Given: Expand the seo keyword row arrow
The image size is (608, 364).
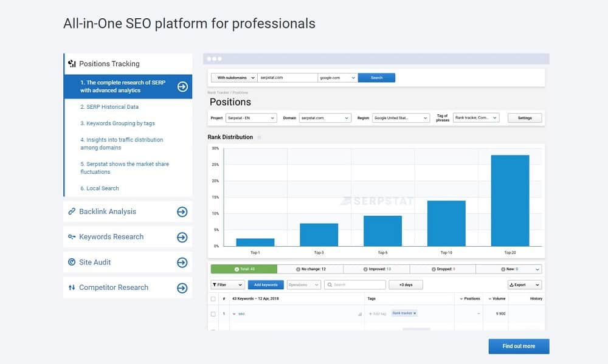Looking at the screenshot, I should click(234, 314).
